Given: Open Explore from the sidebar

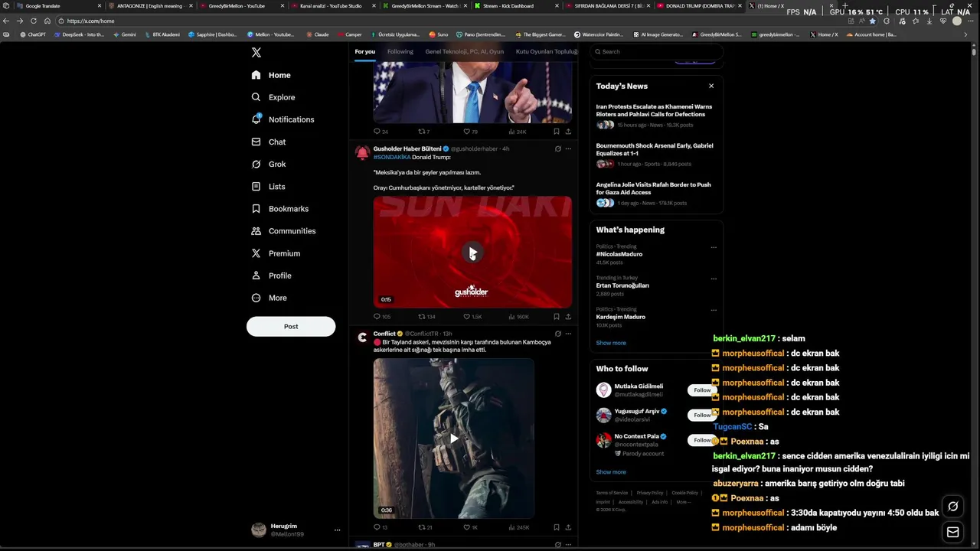Looking at the screenshot, I should (273, 97).
